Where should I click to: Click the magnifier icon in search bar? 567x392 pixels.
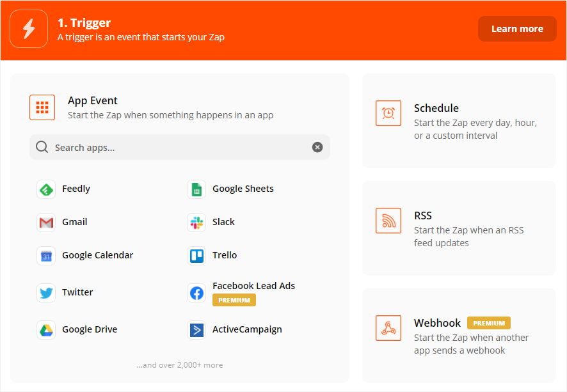tap(42, 147)
